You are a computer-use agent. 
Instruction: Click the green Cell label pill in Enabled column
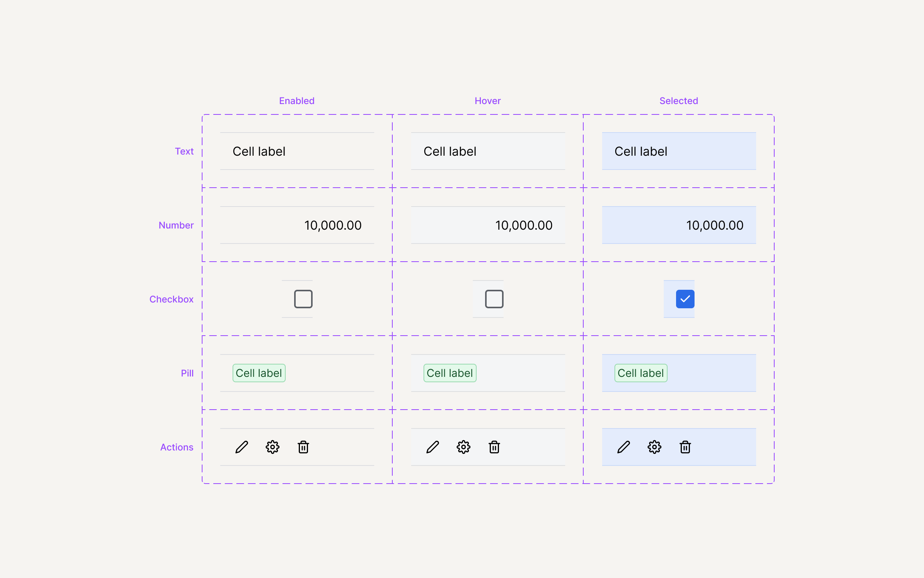[x=259, y=373]
